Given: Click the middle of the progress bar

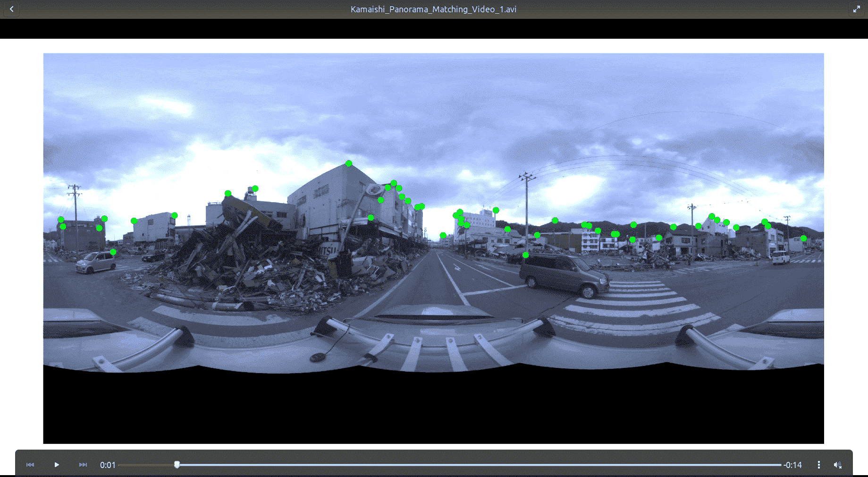Looking at the screenshot, I should (450, 465).
